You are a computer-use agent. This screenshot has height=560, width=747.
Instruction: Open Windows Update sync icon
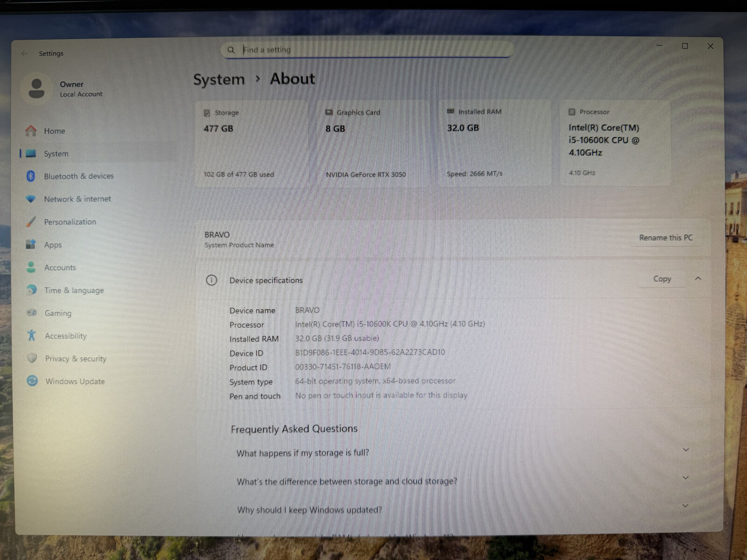(32, 381)
